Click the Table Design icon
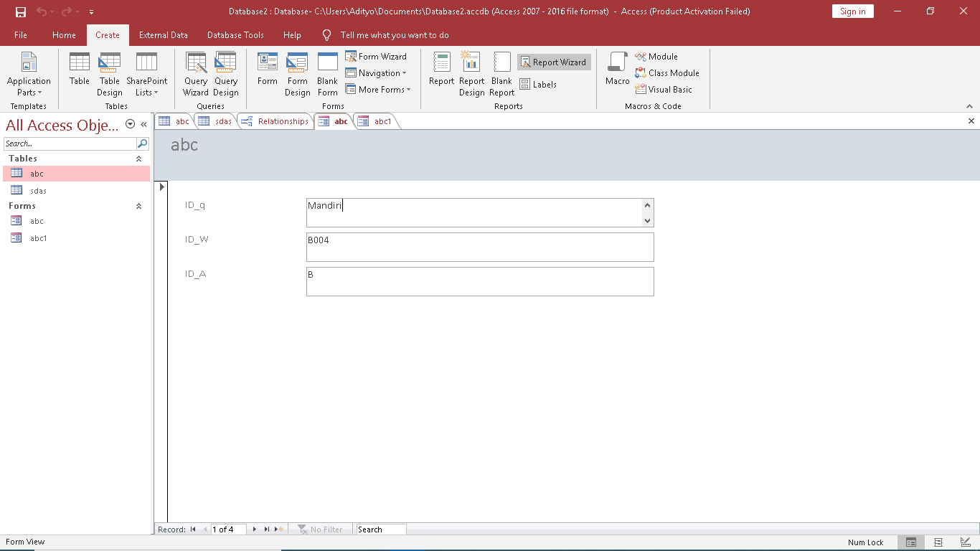The width and height of the screenshot is (980, 551). coord(110,73)
